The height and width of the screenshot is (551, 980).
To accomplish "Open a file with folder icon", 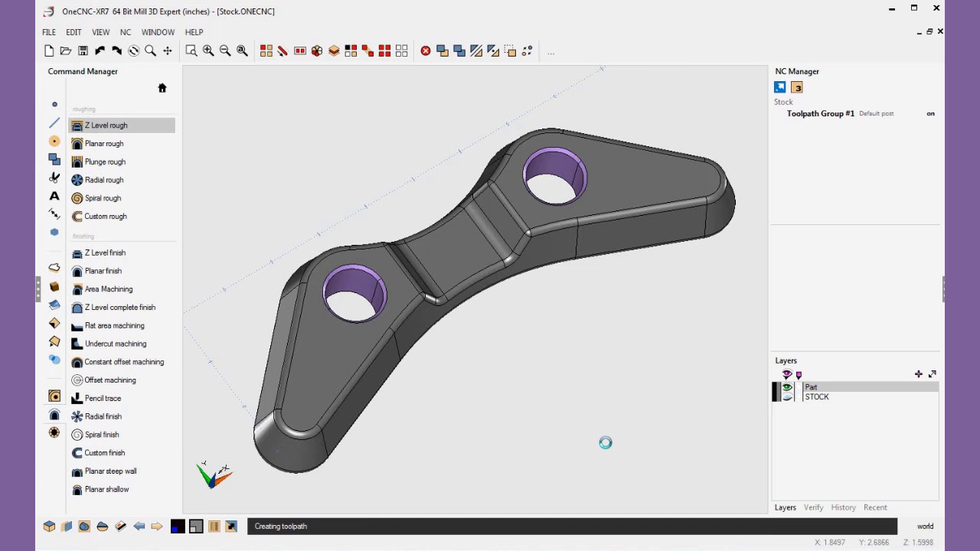I will pos(66,51).
